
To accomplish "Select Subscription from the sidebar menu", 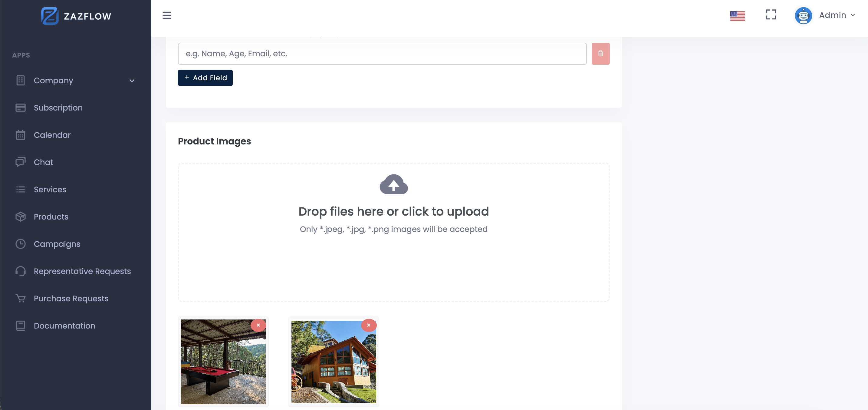I will [58, 107].
